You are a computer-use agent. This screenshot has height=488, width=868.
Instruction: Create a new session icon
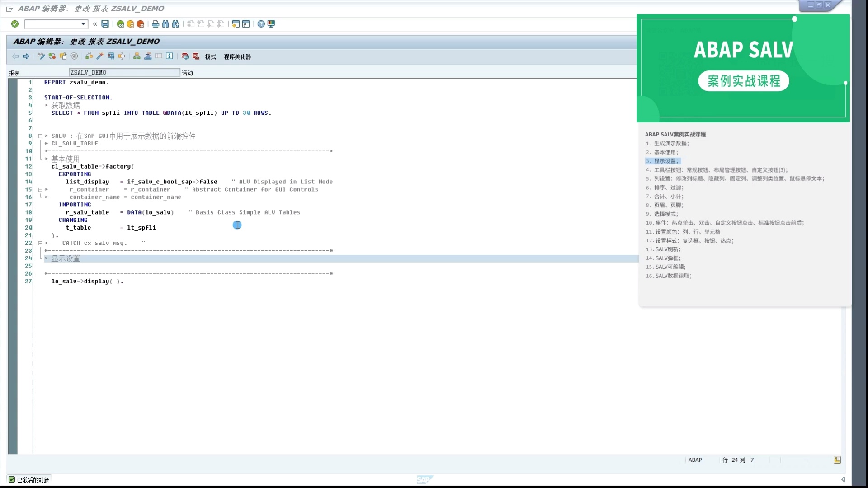236,24
